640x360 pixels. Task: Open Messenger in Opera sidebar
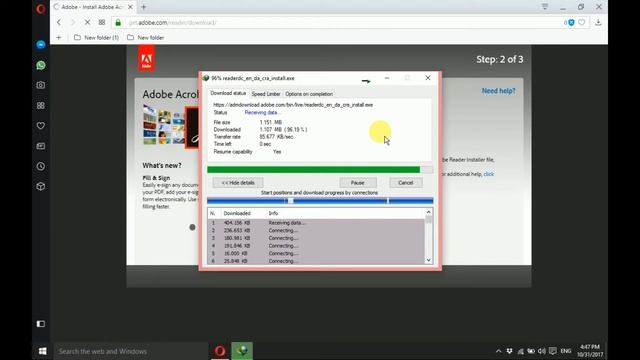(x=41, y=44)
